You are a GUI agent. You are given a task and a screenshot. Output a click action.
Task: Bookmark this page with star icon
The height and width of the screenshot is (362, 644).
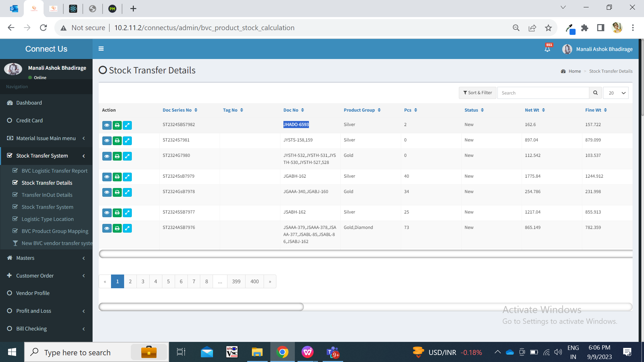[548, 28]
